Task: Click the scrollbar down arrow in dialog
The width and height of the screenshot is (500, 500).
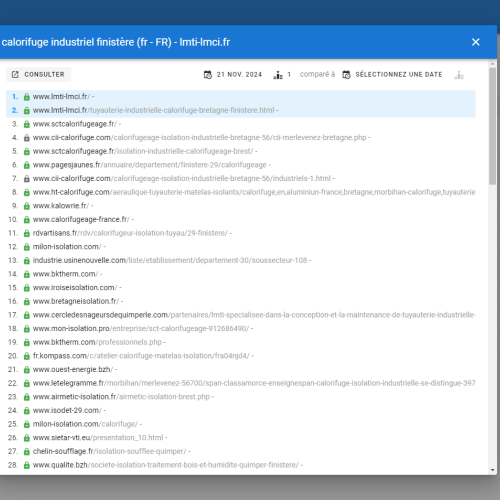Action: coord(493,470)
